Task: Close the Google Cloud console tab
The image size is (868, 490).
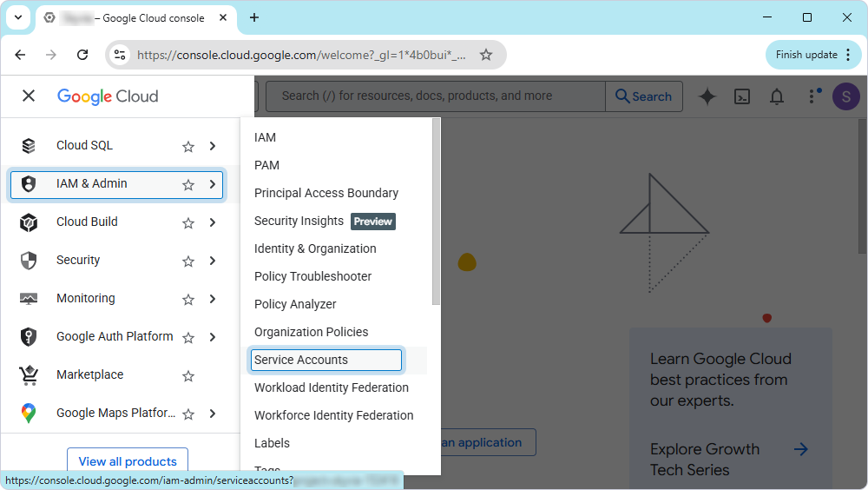Action: [223, 17]
